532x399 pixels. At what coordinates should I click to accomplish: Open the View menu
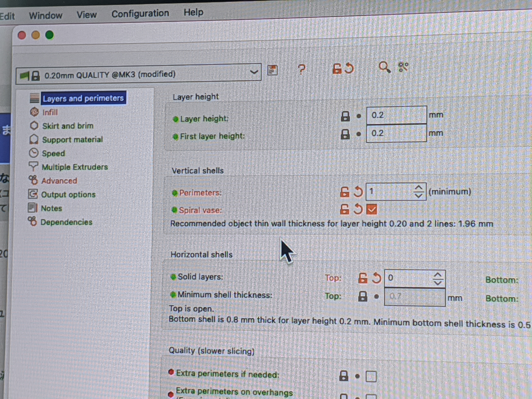(87, 15)
